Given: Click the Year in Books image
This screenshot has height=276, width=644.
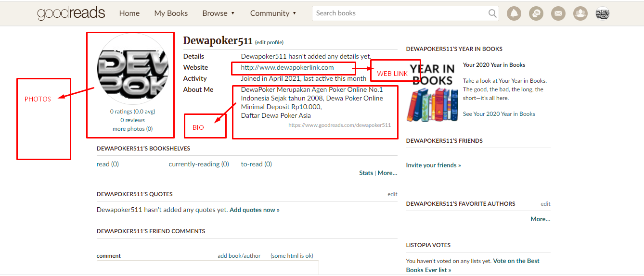Looking at the screenshot, I should point(432,91).
